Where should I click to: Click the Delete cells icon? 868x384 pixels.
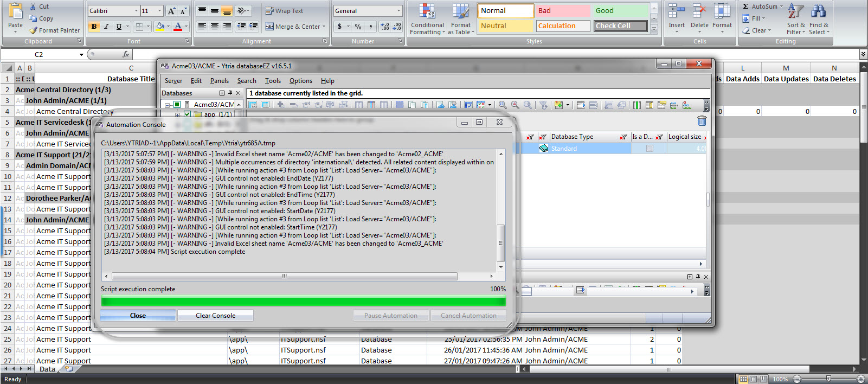click(x=699, y=11)
